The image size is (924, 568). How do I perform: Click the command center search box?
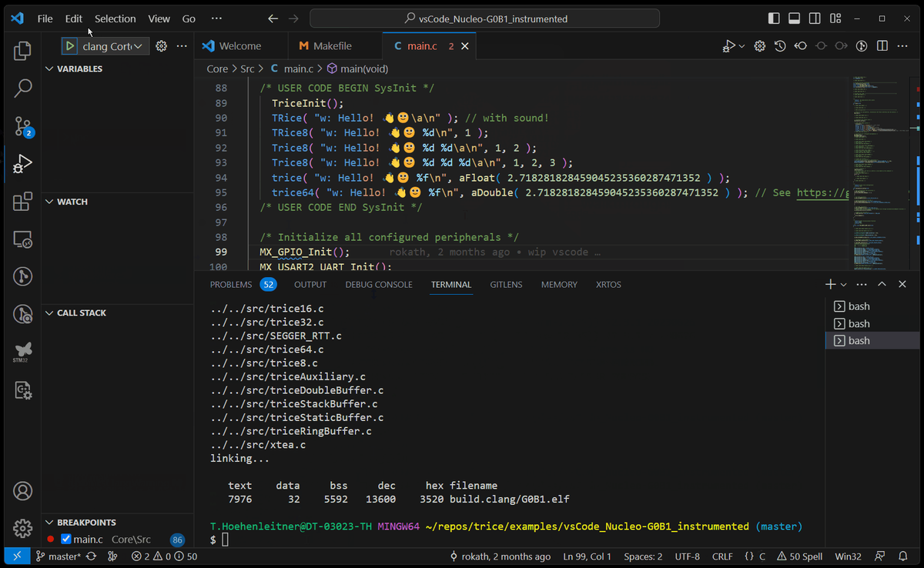point(484,18)
